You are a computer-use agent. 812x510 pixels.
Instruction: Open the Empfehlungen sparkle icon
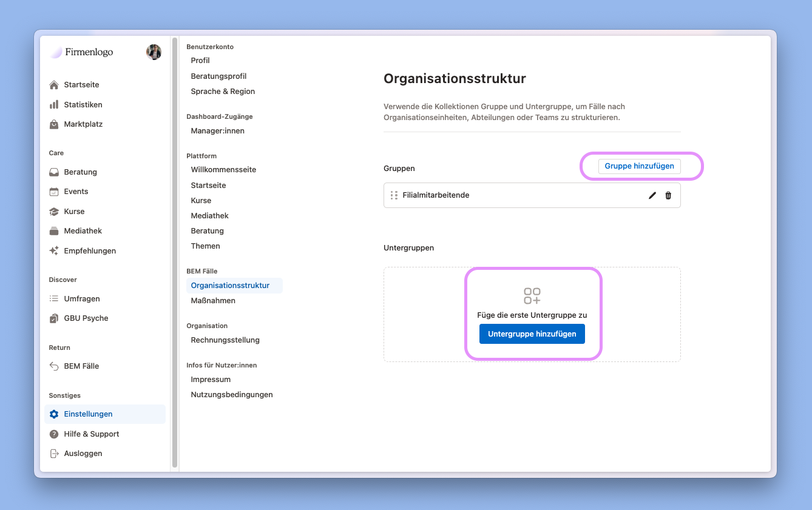54,251
